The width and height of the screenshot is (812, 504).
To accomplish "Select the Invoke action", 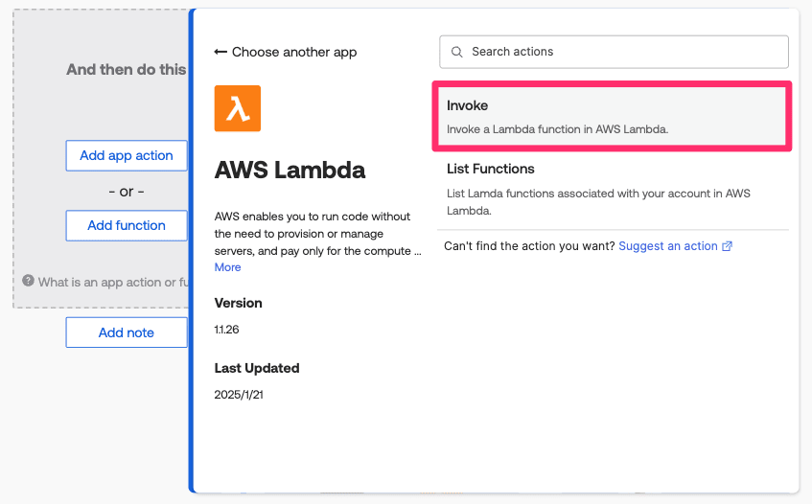I will click(613, 117).
